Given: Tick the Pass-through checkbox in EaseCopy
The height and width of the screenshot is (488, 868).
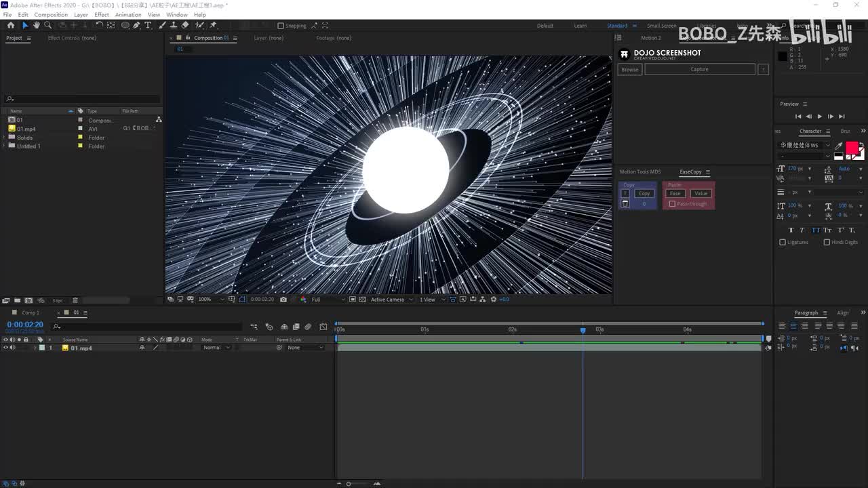Looking at the screenshot, I should [x=672, y=203].
